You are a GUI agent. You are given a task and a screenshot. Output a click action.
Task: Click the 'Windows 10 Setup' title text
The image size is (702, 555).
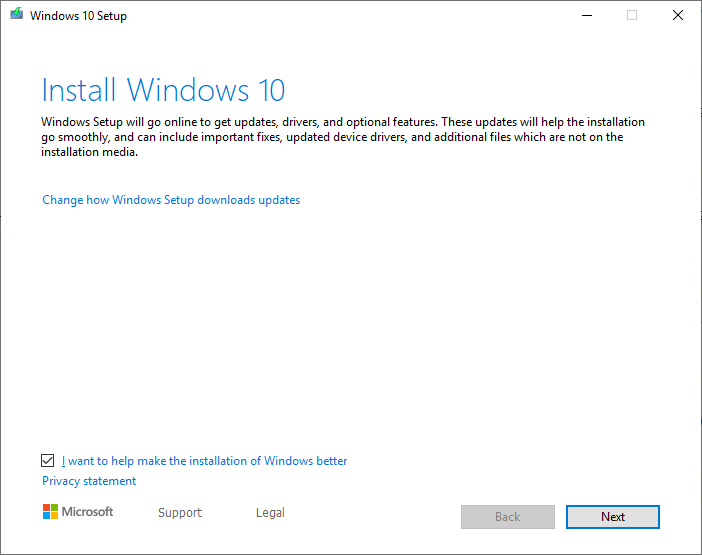pyautogui.click(x=78, y=16)
